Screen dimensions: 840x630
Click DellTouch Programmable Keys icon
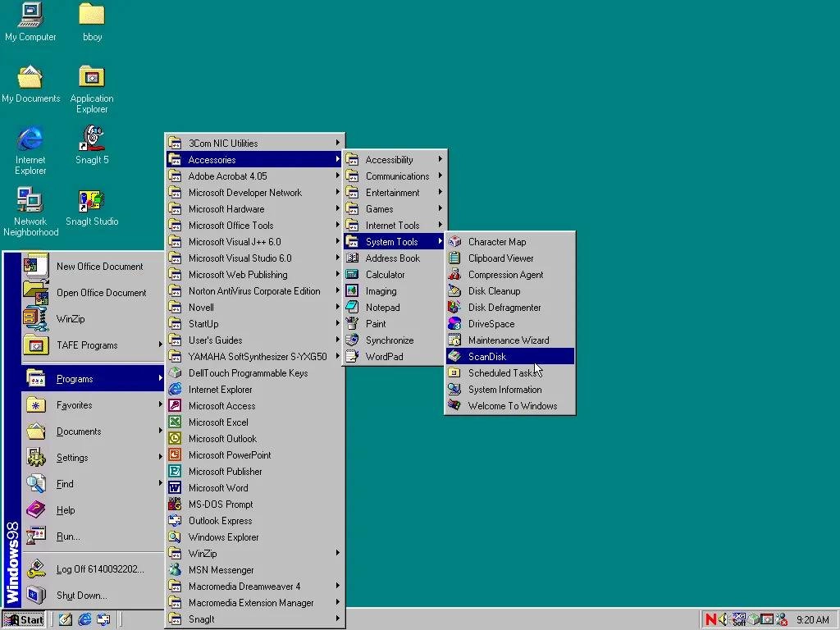pyautogui.click(x=175, y=373)
